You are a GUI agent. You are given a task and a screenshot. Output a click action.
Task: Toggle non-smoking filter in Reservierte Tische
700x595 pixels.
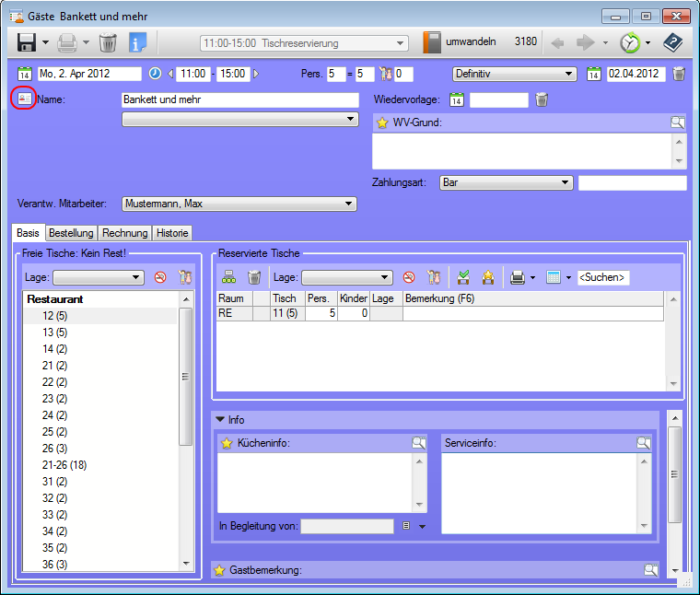(x=409, y=277)
